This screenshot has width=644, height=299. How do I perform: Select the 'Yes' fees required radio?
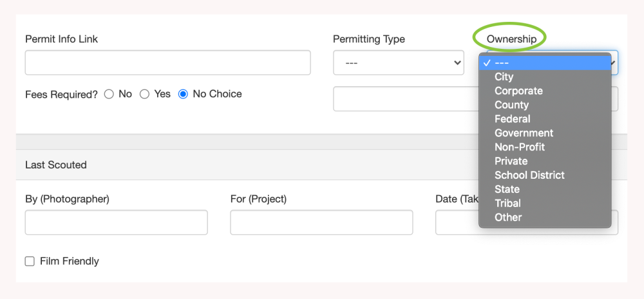[144, 94]
